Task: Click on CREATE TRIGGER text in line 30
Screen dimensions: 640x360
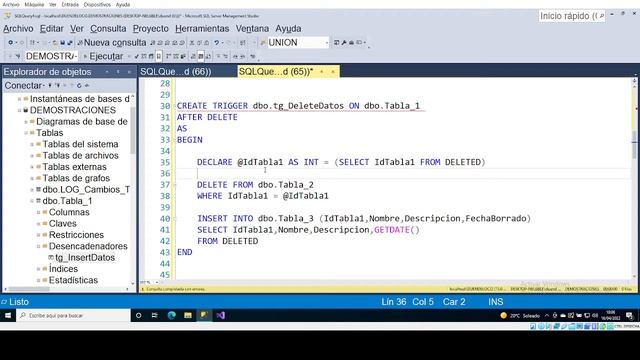Action: 212,106
